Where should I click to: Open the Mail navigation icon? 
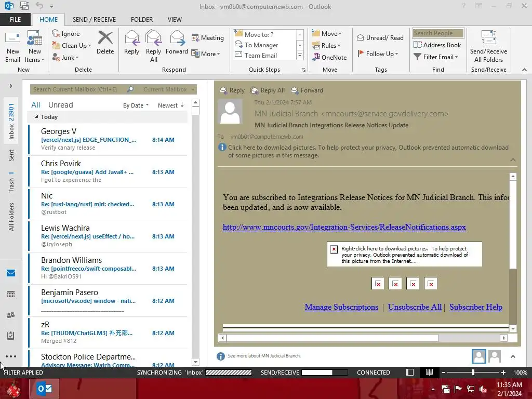(11, 273)
